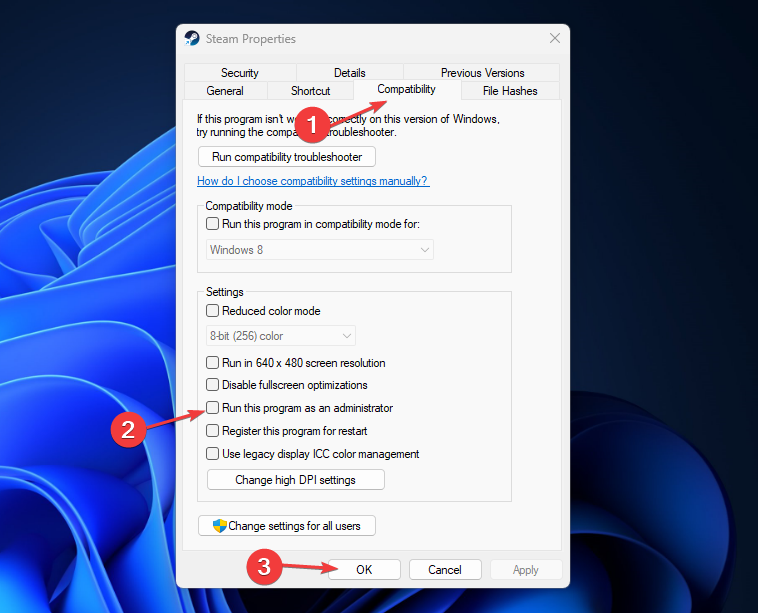Enable Reduced color mode checkbox
Screen dimensions: 758x613
(x=212, y=310)
